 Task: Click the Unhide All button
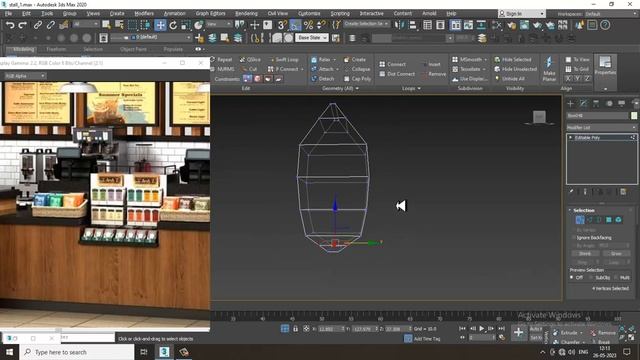(x=509, y=79)
